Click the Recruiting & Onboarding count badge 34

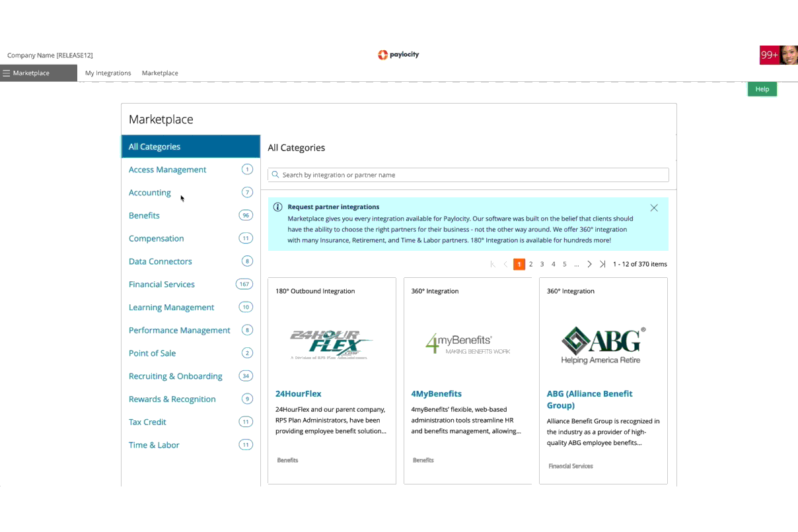point(246,376)
